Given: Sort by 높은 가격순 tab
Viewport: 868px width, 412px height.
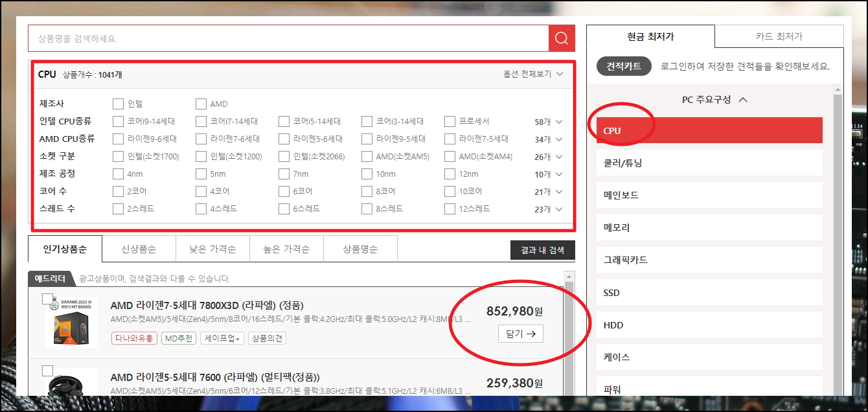Looking at the screenshot, I should click(286, 249).
